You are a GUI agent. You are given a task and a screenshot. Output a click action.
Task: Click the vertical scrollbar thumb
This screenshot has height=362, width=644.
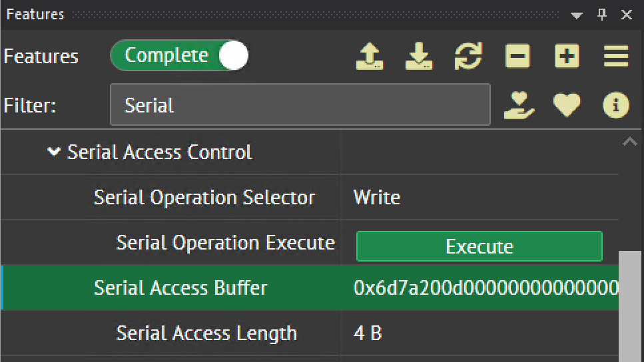point(631,306)
